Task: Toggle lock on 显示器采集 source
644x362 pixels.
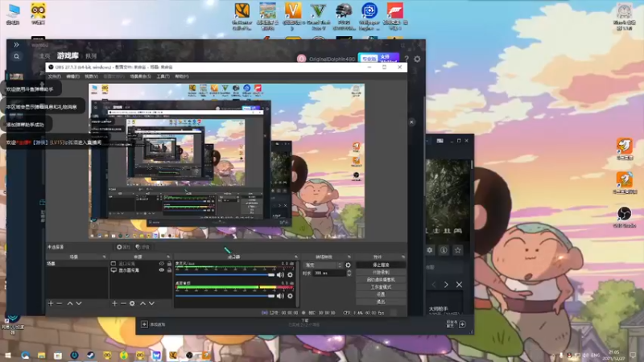Action: [169, 270]
